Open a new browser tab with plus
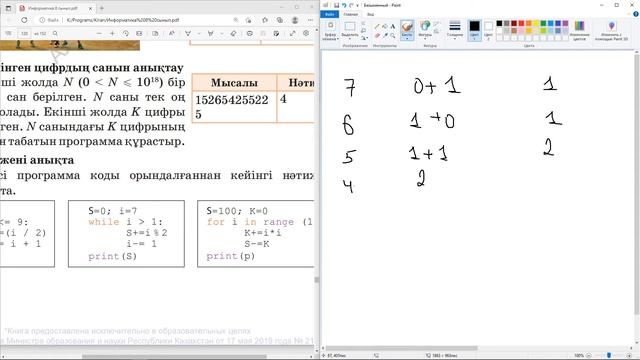The width and height of the screenshot is (640, 360). tap(102, 8)
